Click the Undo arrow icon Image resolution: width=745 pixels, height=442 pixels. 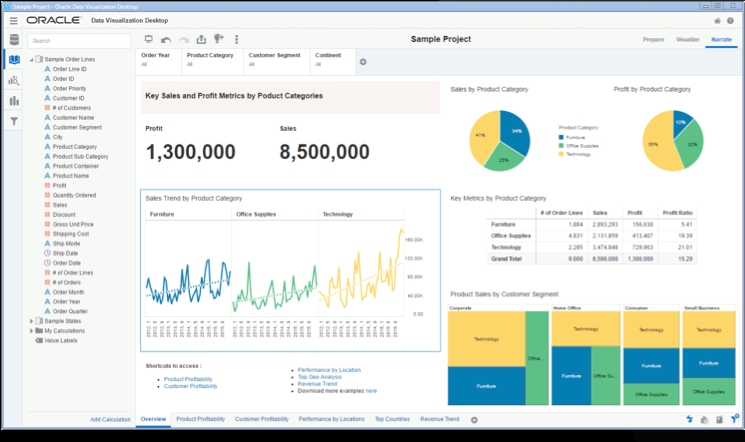tap(166, 40)
